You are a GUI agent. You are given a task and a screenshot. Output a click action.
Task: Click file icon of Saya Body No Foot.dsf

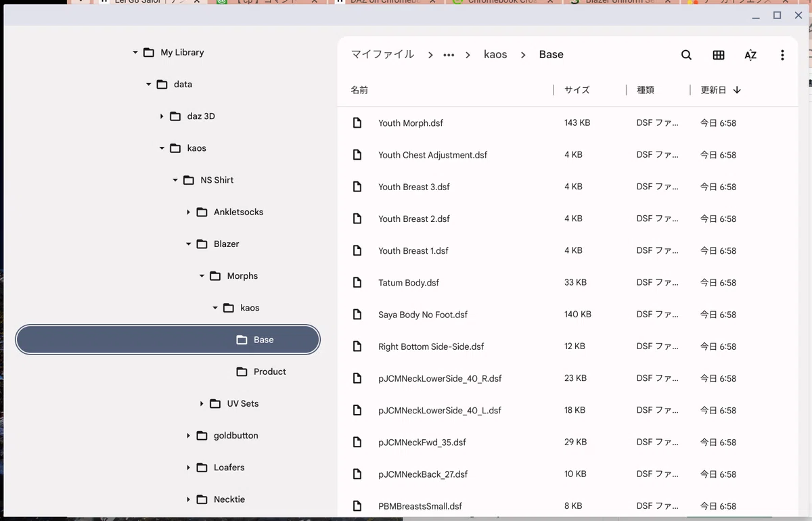(x=357, y=315)
